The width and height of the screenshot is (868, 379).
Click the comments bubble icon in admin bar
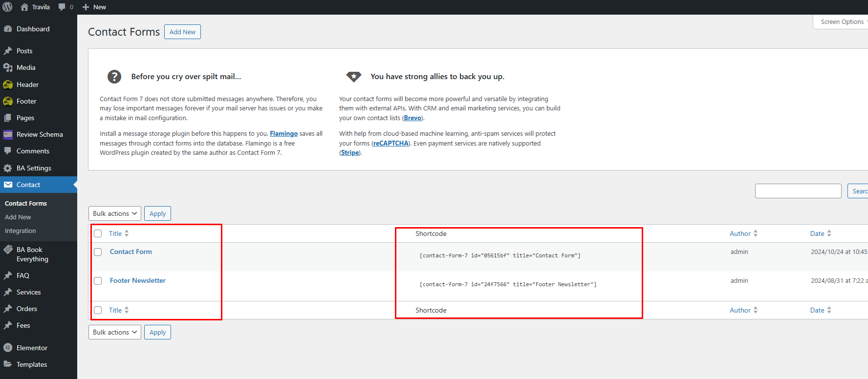62,7
